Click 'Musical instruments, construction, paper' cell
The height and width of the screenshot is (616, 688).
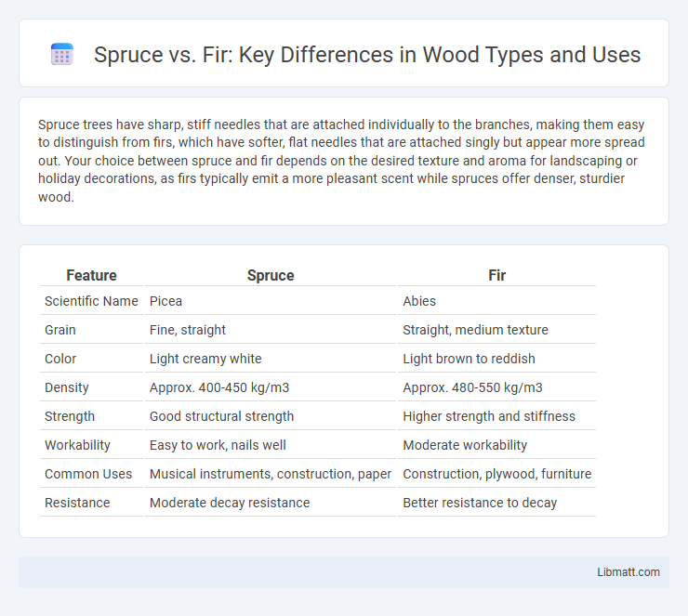(271, 474)
